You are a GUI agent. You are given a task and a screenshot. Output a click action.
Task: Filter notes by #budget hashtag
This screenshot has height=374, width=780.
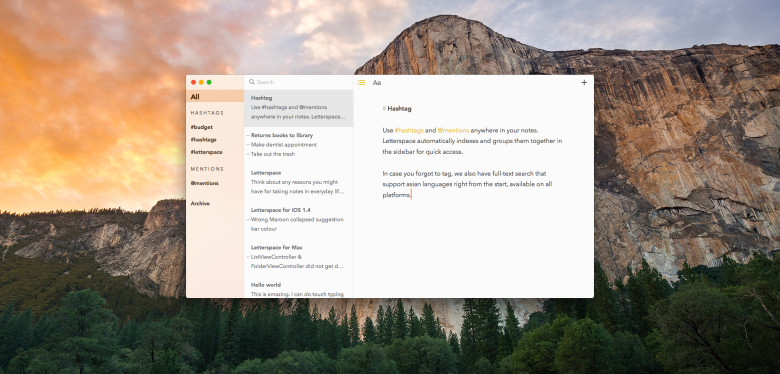tap(201, 127)
